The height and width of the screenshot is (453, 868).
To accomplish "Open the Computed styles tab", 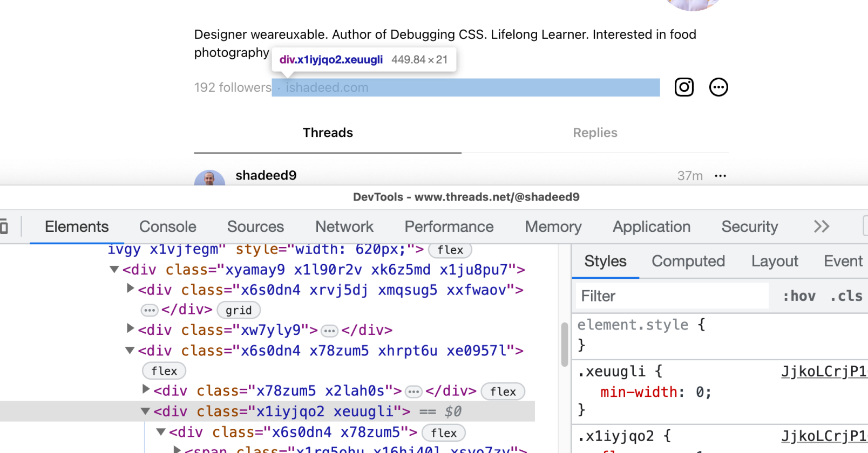I will [688, 261].
